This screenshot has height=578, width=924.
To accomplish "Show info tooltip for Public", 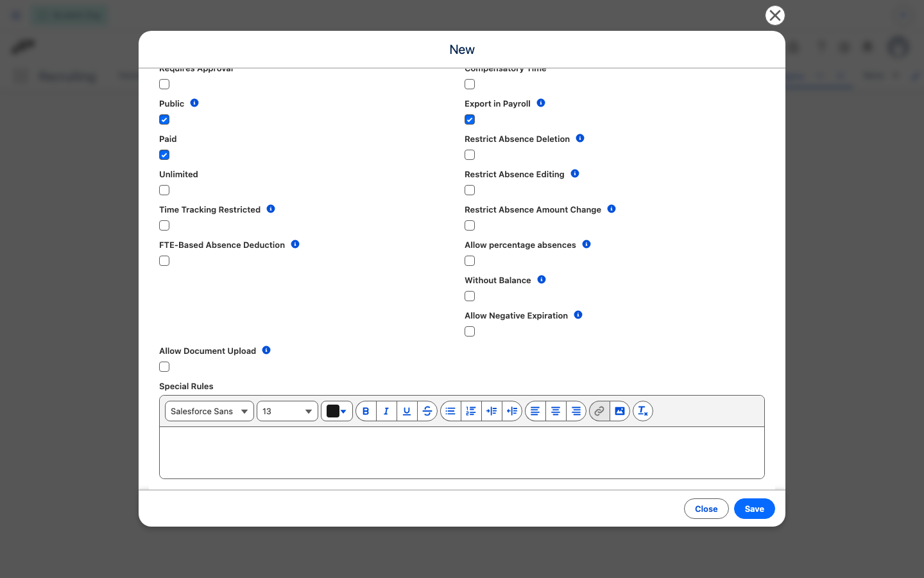I will (x=194, y=103).
